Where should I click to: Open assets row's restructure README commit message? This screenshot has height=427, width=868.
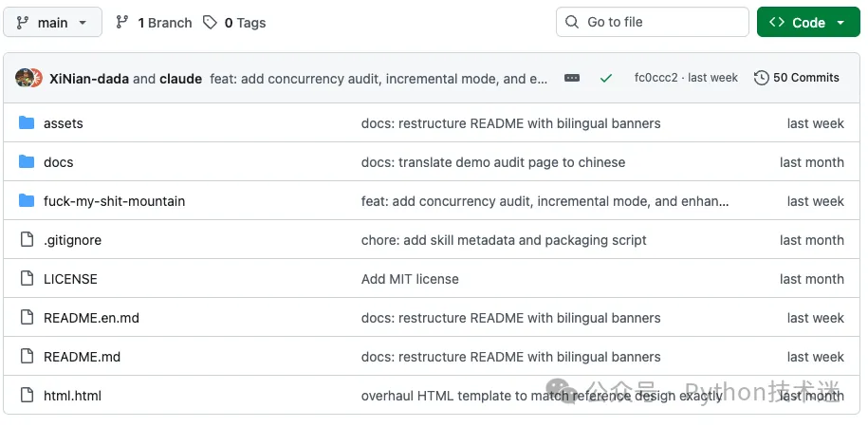click(511, 123)
